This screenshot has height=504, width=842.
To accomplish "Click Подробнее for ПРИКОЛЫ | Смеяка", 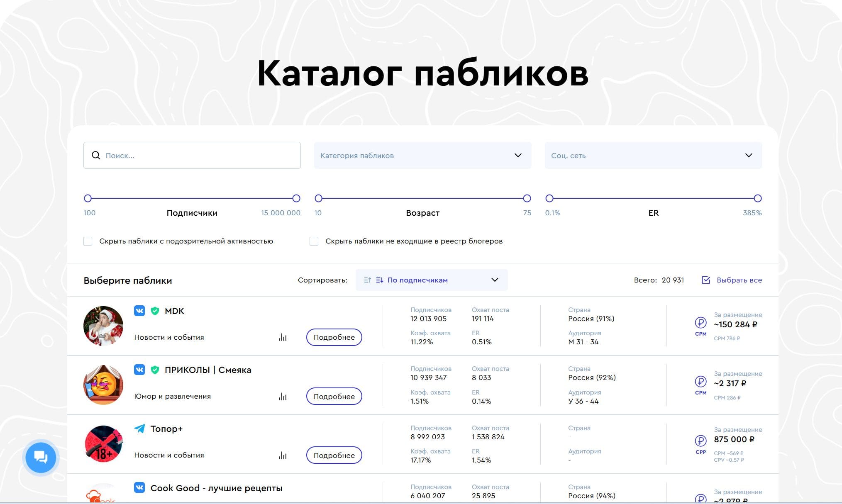I will coord(334,396).
